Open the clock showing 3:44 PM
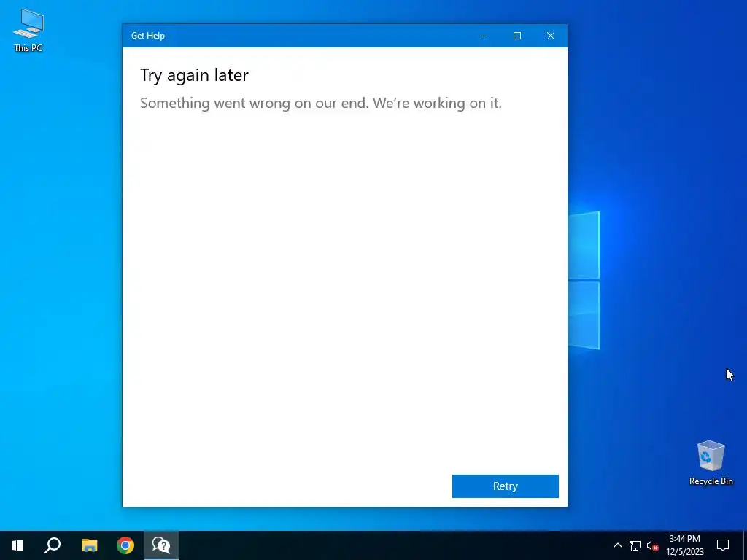The width and height of the screenshot is (747, 560). pos(684,545)
